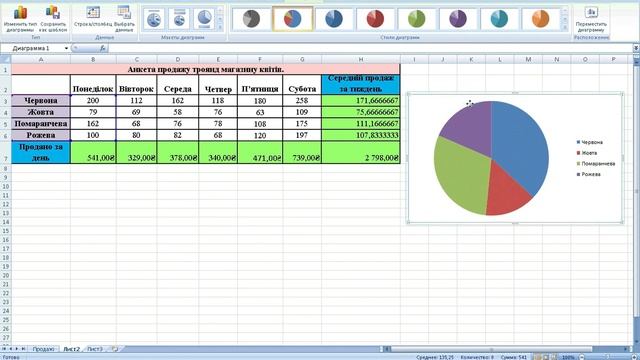The height and width of the screenshot is (360, 640).
Task: Apply the first chart layout thumbnail
Action: [x=154, y=19]
